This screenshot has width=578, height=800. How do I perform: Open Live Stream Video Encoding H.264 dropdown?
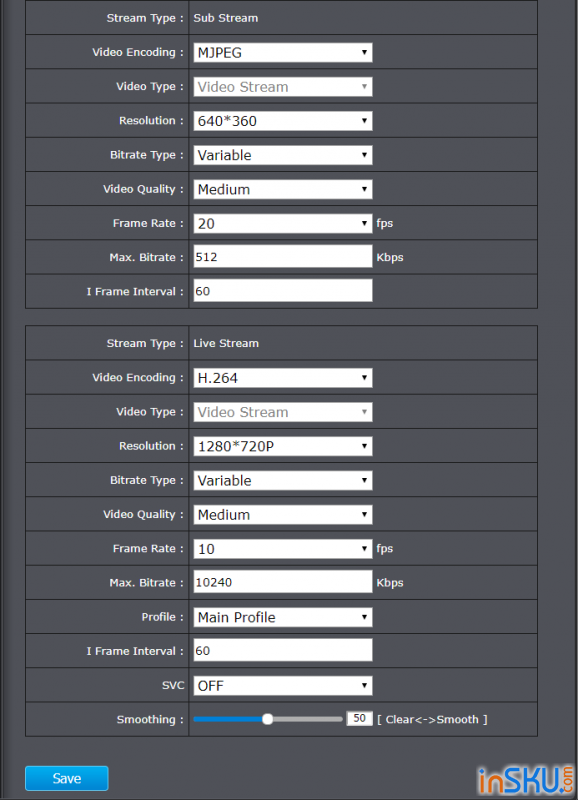click(283, 378)
